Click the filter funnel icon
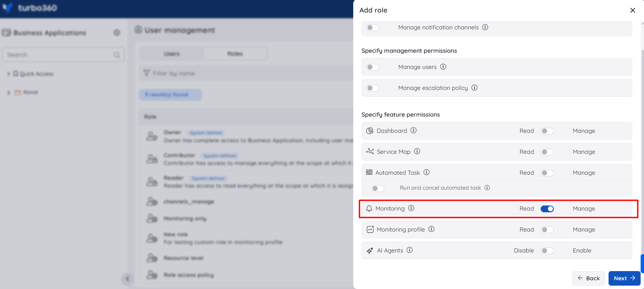The width and height of the screenshot is (644, 289). pyautogui.click(x=146, y=73)
